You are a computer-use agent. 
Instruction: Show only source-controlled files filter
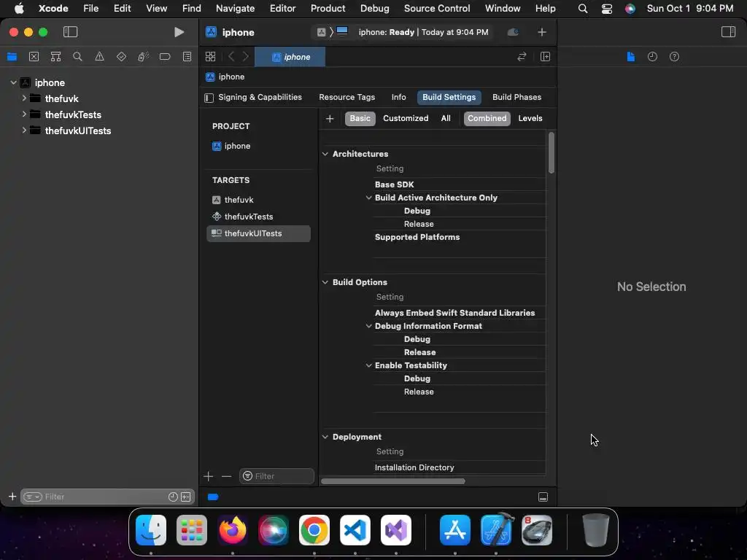coord(186,497)
